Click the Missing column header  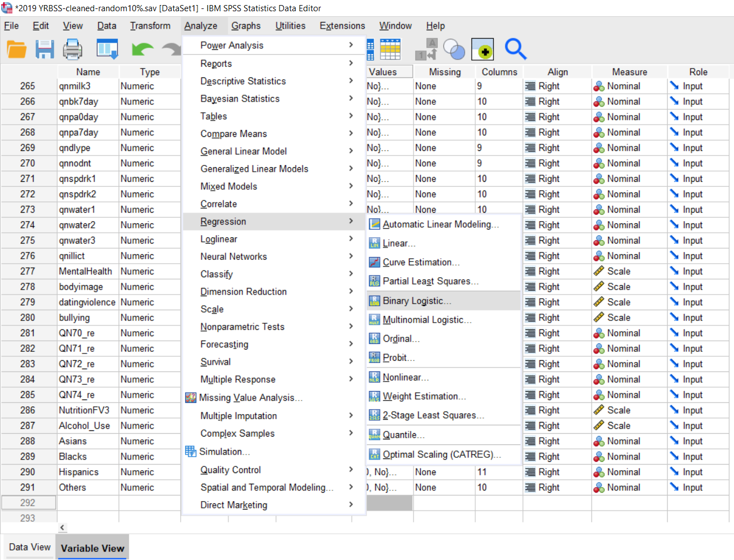click(x=444, y=72)
